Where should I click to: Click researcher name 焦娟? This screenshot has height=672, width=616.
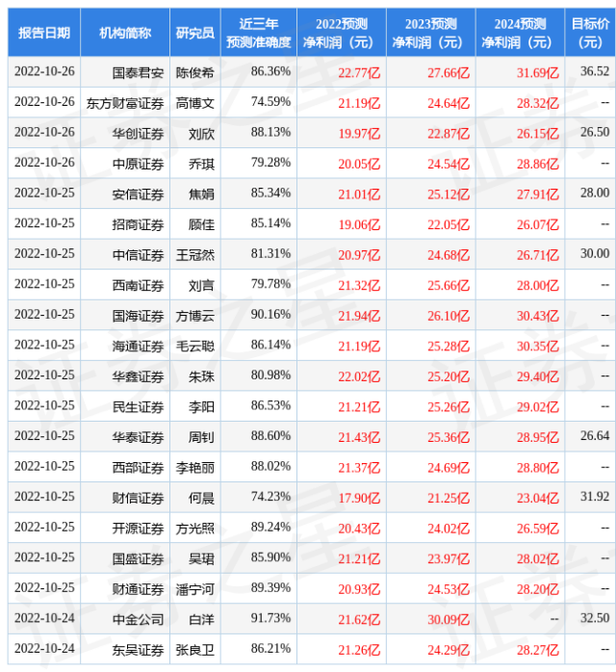point(201,194)
